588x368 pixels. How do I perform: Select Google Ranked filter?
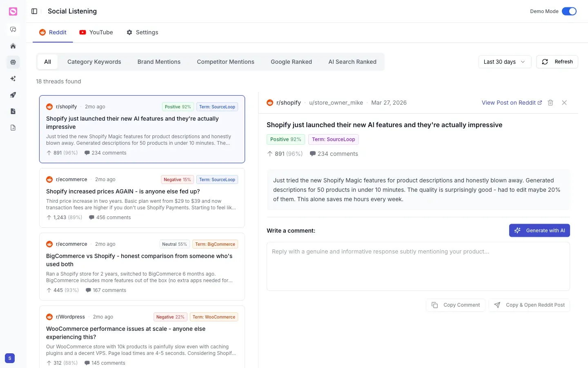coord(291,62)
